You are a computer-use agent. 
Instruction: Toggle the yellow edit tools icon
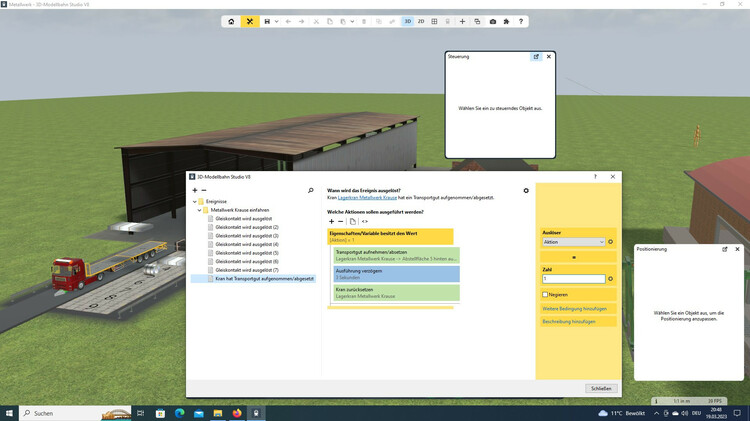250,21
